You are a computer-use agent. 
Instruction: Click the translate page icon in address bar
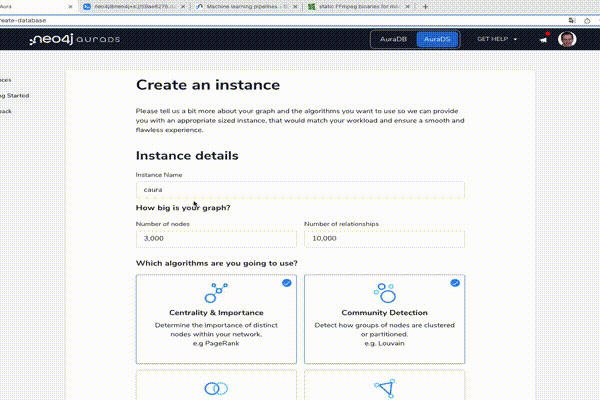coord(572,20)
